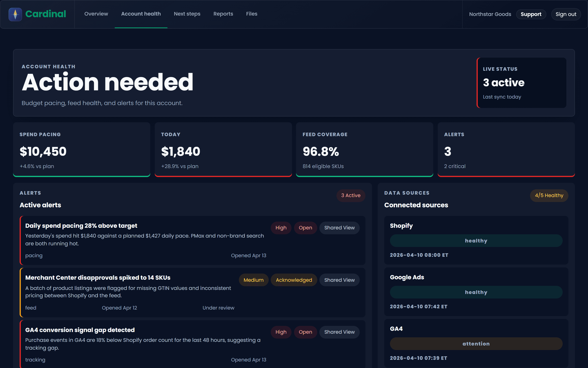Click the Connected sources heading
588x368 pixels.
(x=416, y=205)
